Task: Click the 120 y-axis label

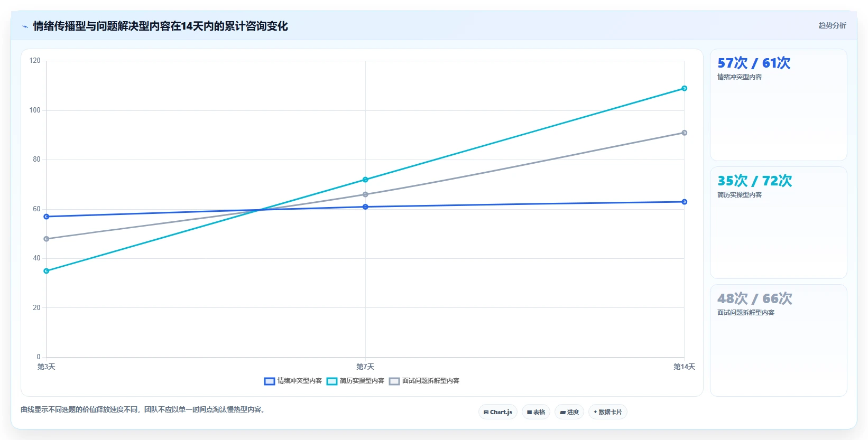Action: point(35,61)
